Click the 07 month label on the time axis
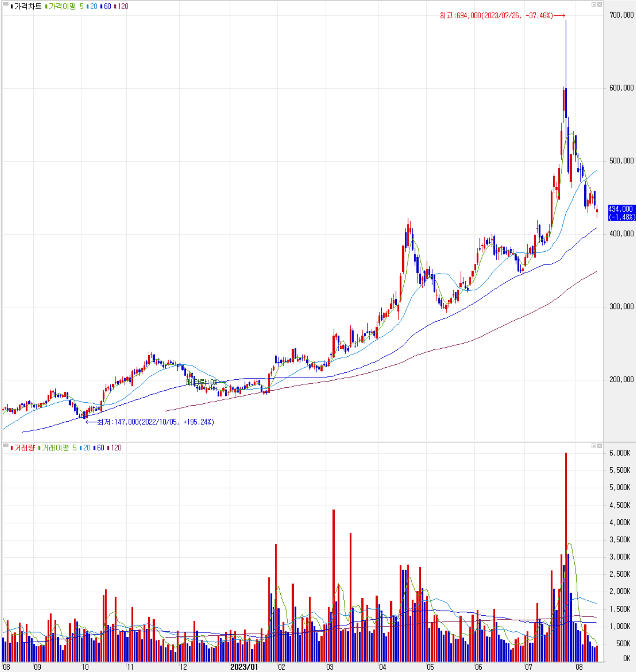636x672 pixels. [x=528, y=667]
